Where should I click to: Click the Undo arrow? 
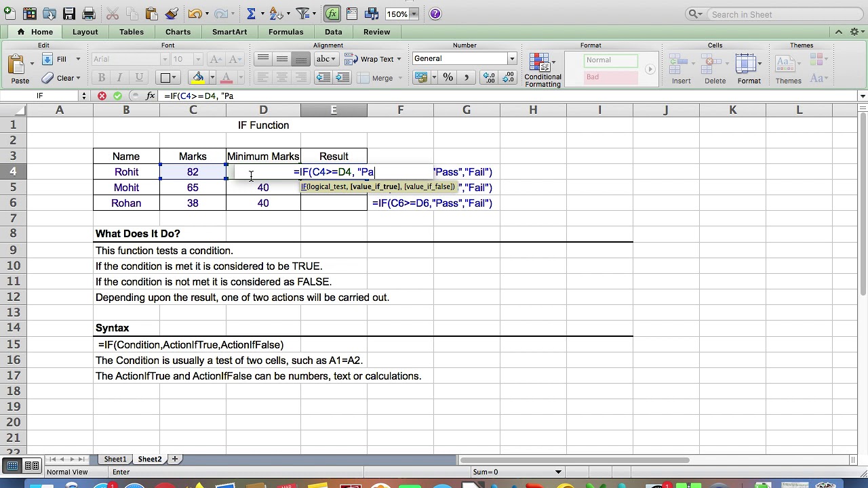pos(195,14)
